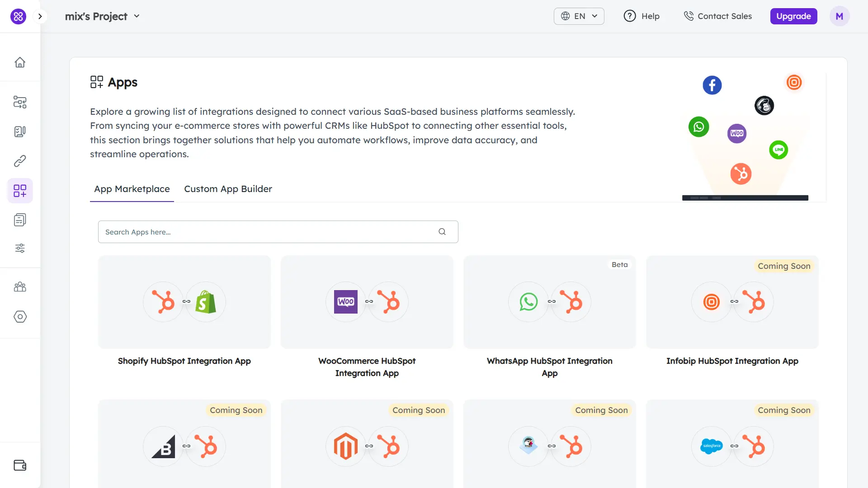Click the search magnifier icon in the search bar
This screenshot has width=868, height=488.
pos(442,231)
